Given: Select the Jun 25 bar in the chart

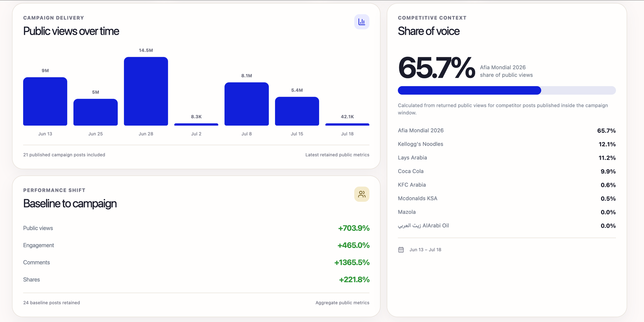Looking at the screenshot, I should [x=96, y=112].
